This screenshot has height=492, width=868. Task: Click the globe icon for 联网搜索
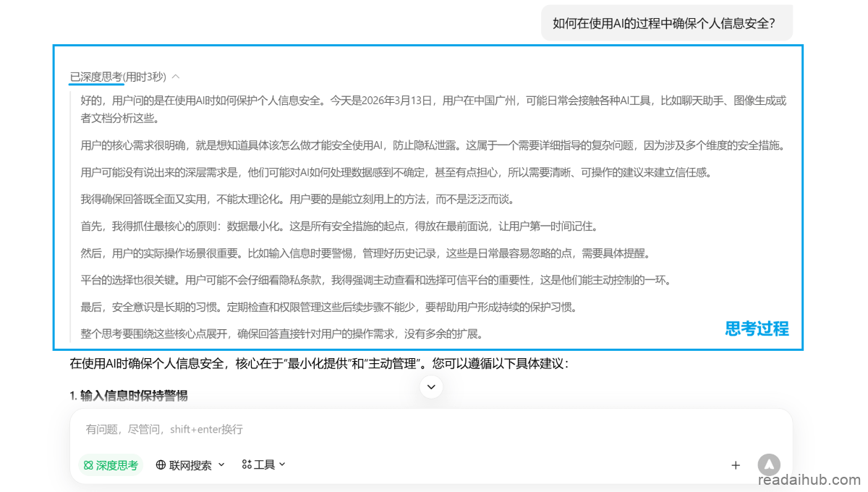[x=161, y=465]
